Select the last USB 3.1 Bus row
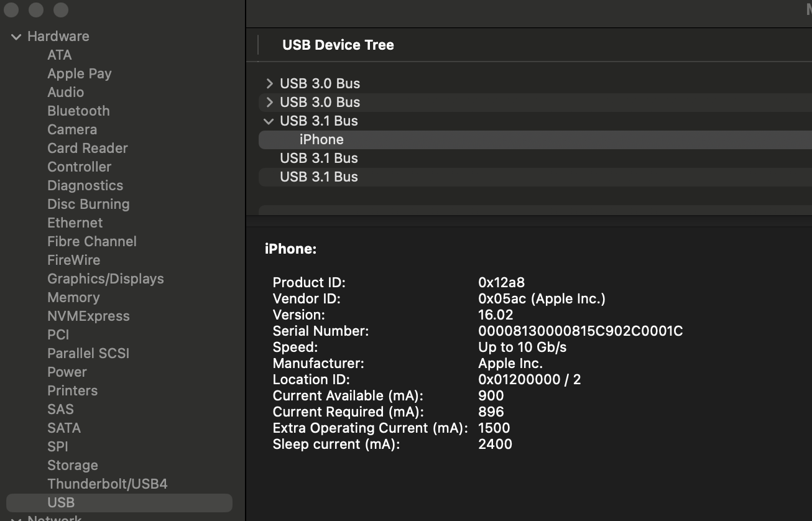812x521 pixels. click(535, 177)
